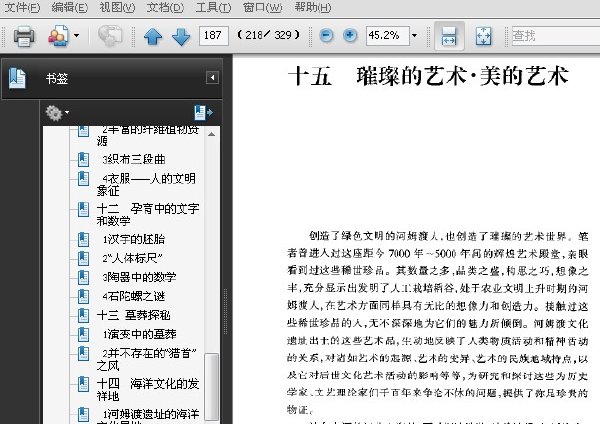Click the 书签 bookmarks panel icon
The height and width of the screenshot is (424, 600).
(x=17, y=78)
